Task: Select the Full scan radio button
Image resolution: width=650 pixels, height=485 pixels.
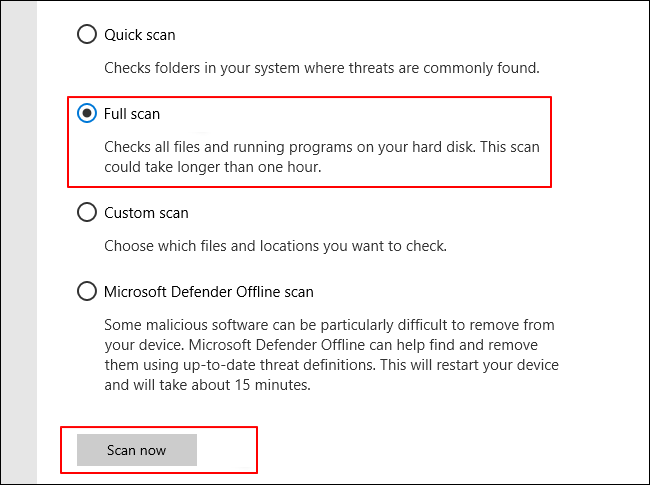Action: (x=87, y=114)
